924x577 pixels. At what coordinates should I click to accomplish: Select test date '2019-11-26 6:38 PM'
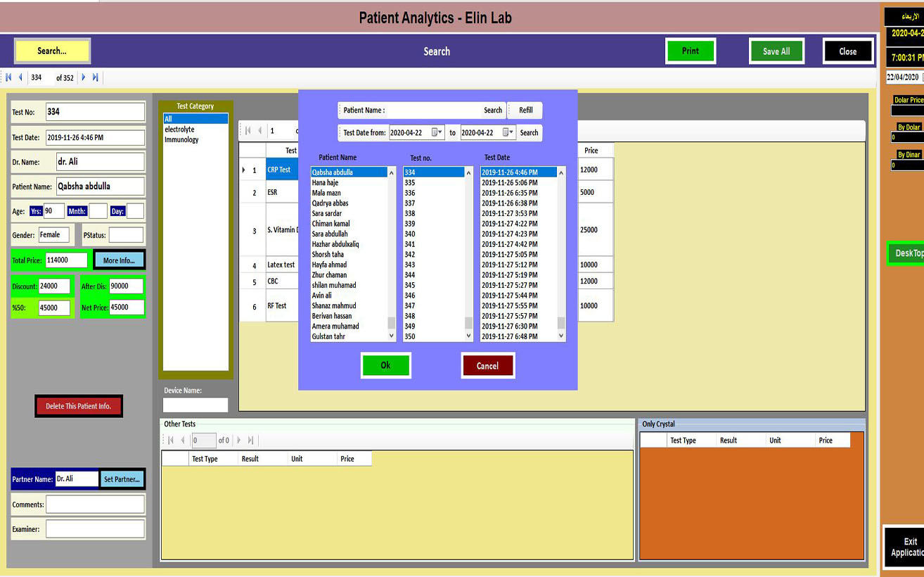(518, 203)
